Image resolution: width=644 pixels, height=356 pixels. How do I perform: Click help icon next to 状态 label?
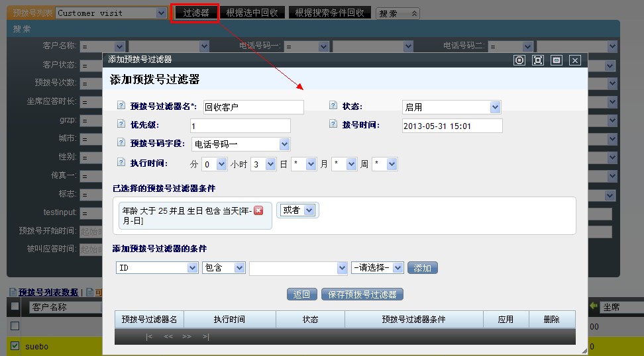click(333, 106)
